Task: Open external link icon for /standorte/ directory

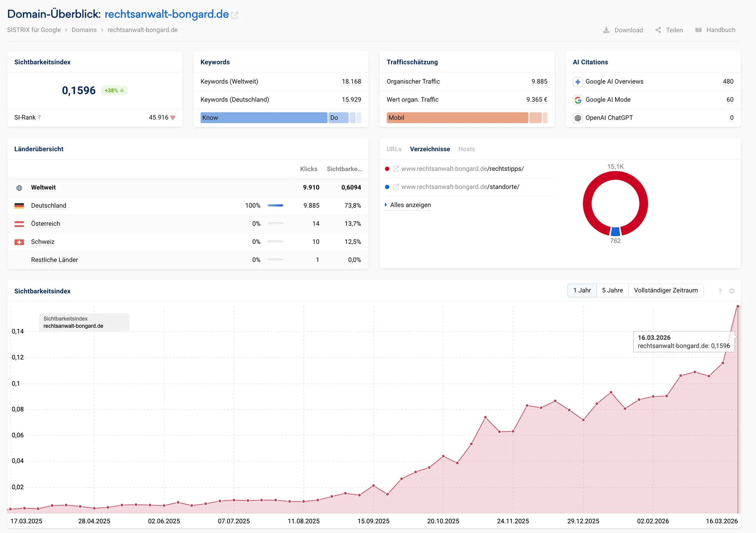Action: click(x=396, y=187)
